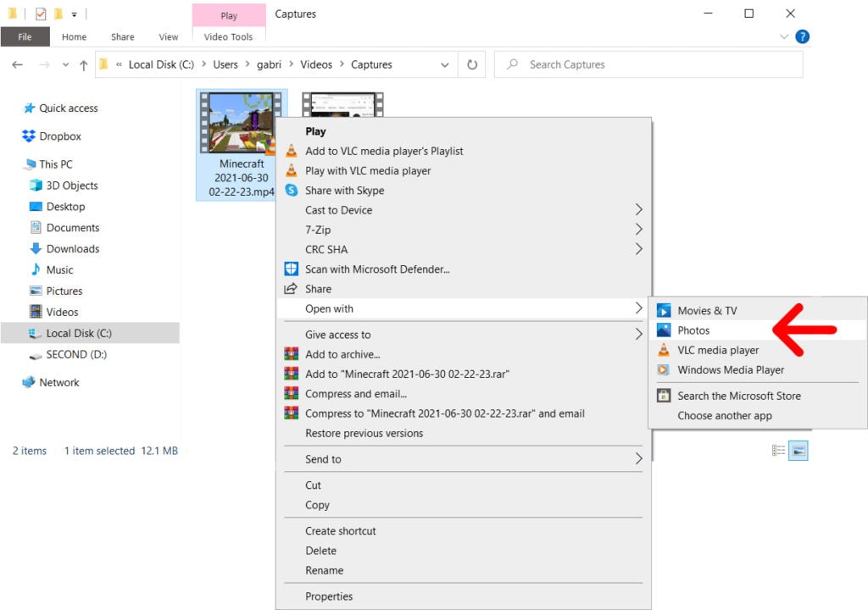Open recent locations dropdown arrow

[65, 64]
